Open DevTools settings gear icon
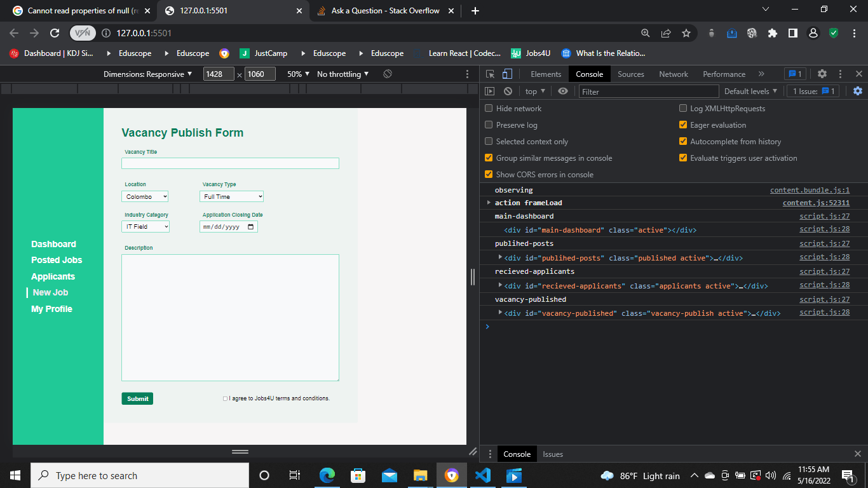The height and width of the screenshot is (488, 868). click(822, 74)
